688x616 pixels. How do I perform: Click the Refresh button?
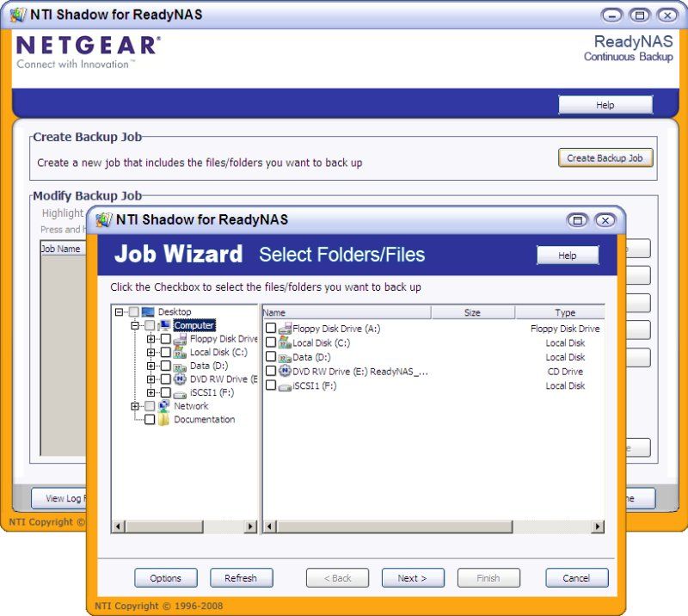(x=241, y=578)
